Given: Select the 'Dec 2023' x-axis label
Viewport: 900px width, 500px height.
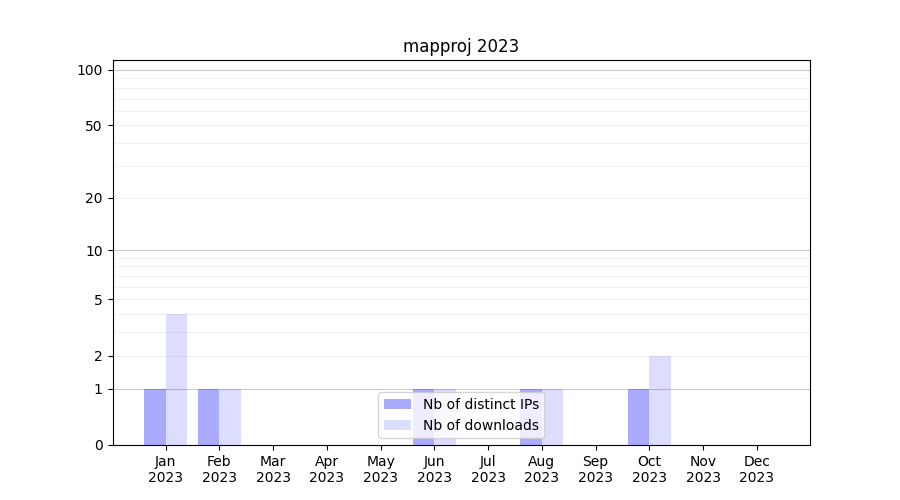Looking at the screenshot, I should coord(756,469).
